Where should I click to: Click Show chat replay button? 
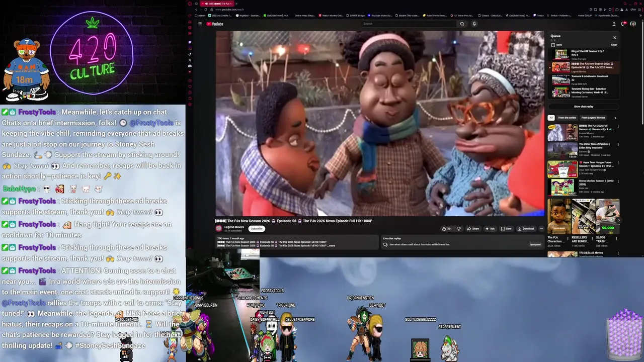(584, 107)
